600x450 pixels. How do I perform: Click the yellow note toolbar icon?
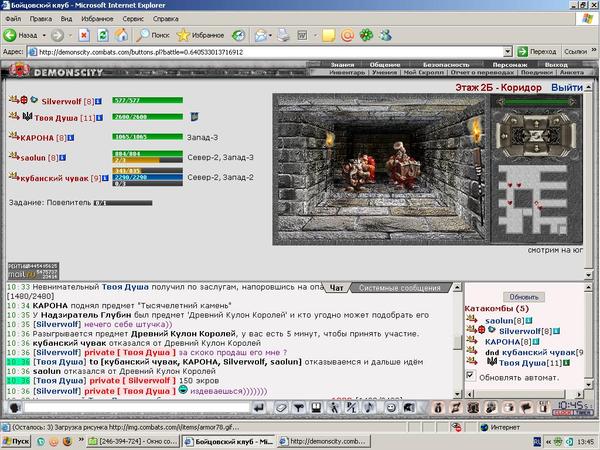[328, 35]
